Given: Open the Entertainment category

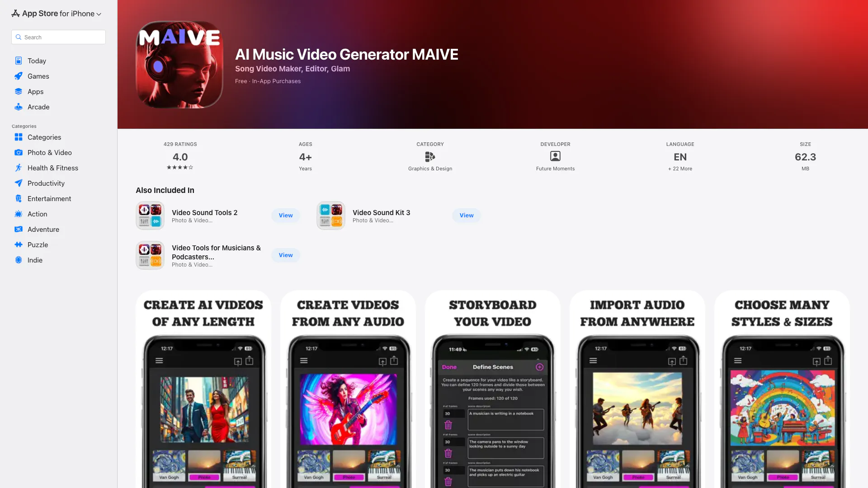Looking at the screenshot, I should 49,198.
